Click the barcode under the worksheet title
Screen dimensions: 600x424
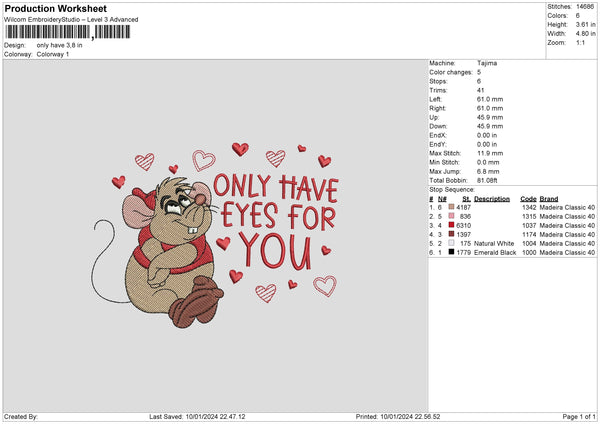[68, 32]
